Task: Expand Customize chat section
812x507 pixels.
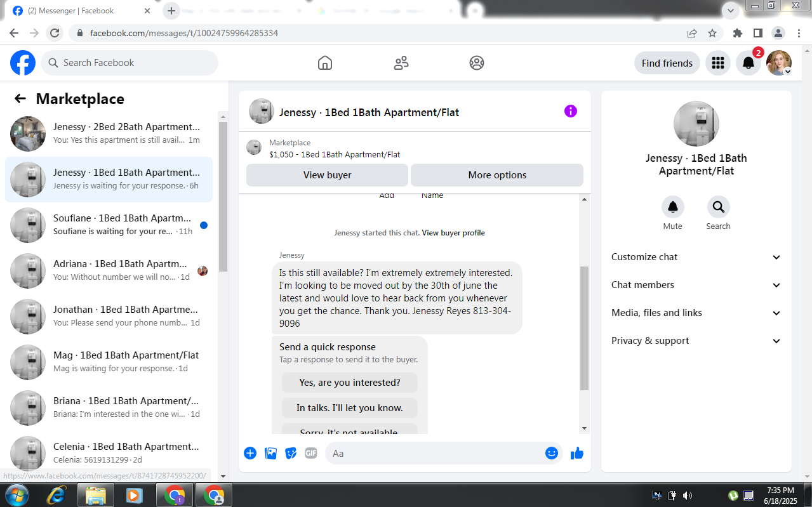Action: pos(696,257)
